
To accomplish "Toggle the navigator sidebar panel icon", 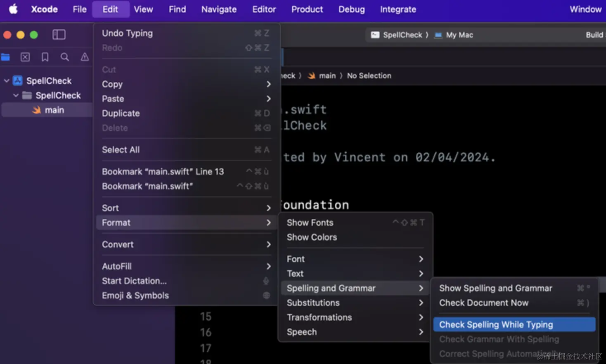I will 59,35.
